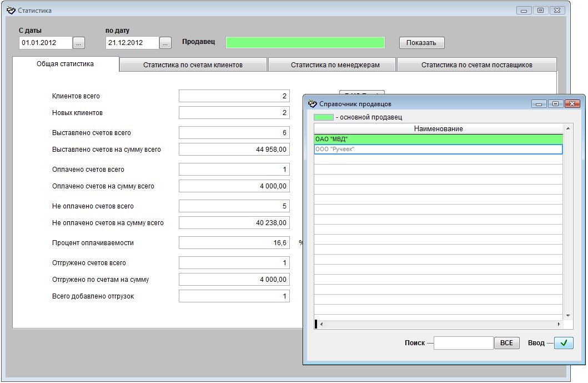This screenshot has width=588, height=383.
Task: Click the green Продавец seller field
Action: (x=305, y=43)
